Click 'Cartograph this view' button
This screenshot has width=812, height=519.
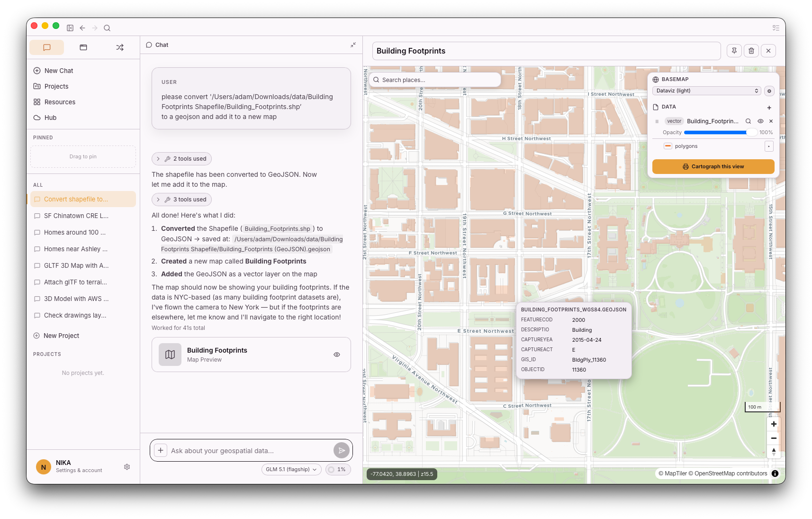(713, 166)
